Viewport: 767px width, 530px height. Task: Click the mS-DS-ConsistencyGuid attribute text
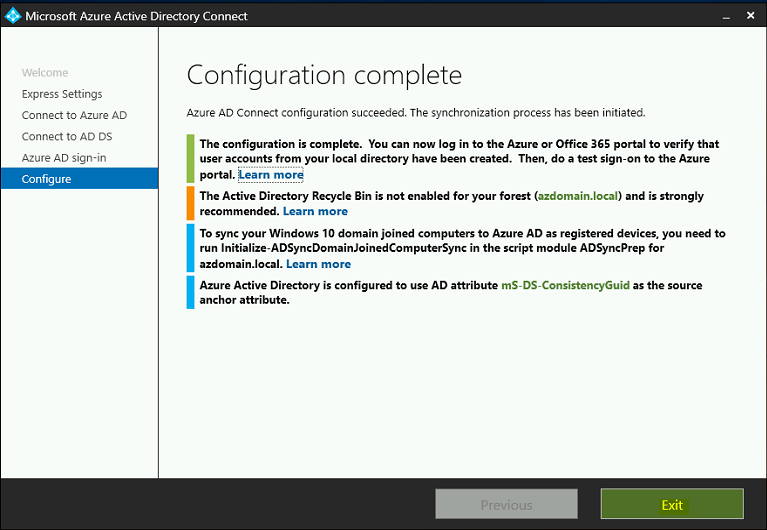[x=565, y=285]
